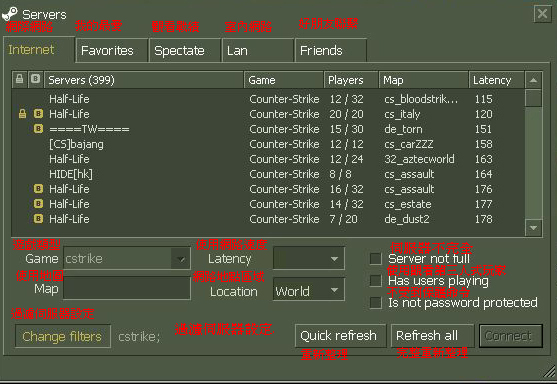The image size is (557, 384).
Task: Go to the Lan tab
Action: [x=258, y=50]
